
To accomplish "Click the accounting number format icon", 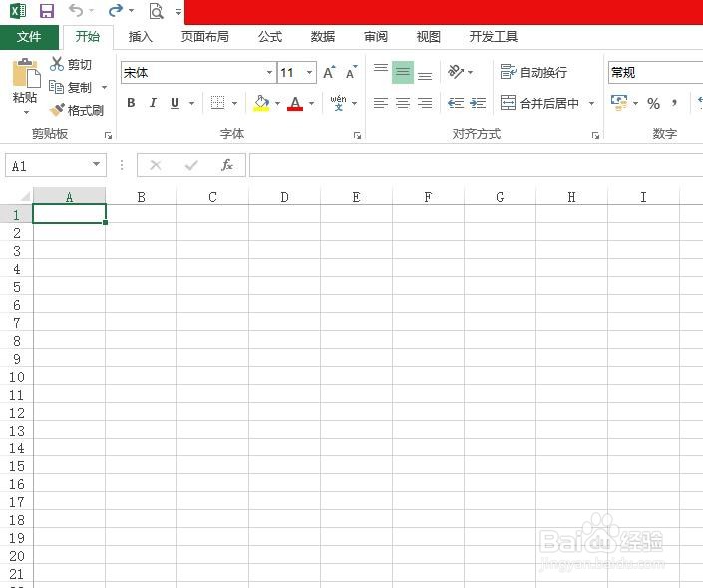I will (619, 103).
